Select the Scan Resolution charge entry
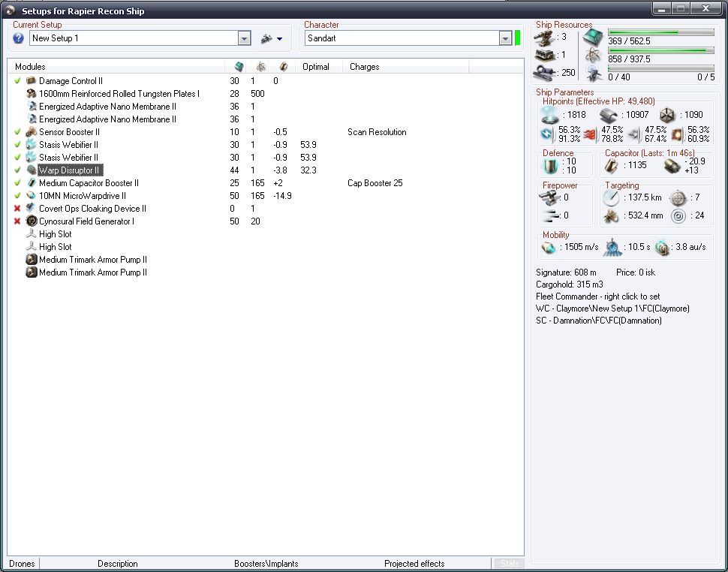This screenshot has height=572, width=728. pyautogui.click(x=377, y=132)
